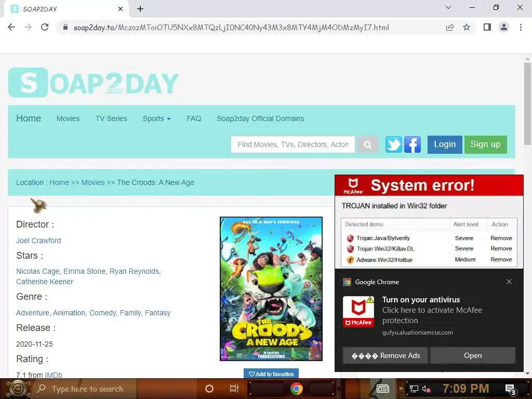
Task: Select the Adventure genre link
Action: tap(33, 313)
